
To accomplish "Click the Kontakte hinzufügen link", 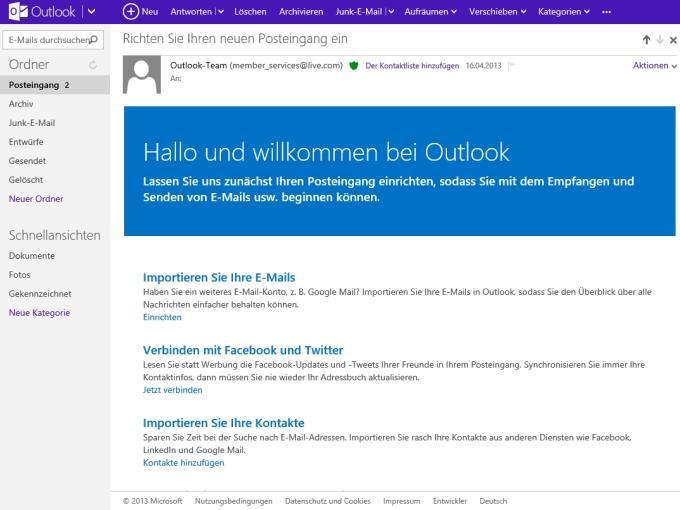I will tap(183, 463).
